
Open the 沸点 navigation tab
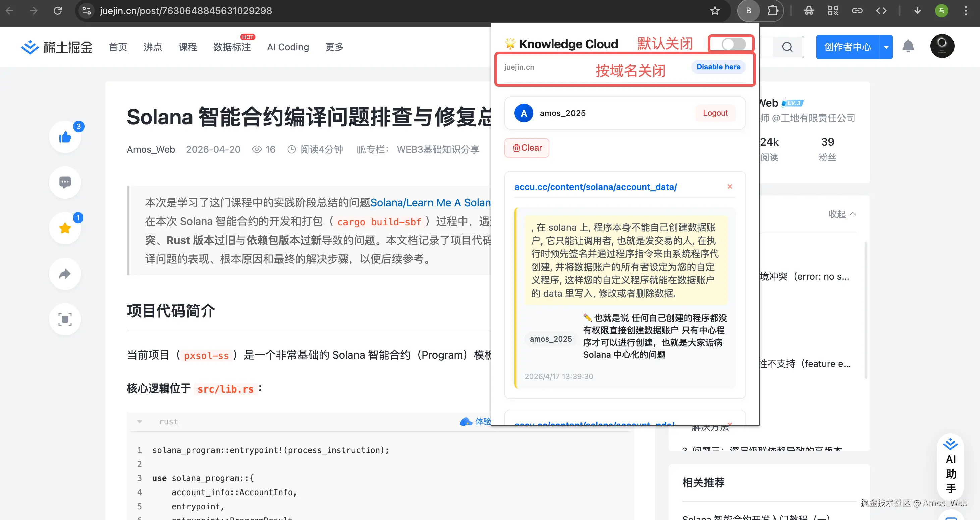click(x=153, y=47)
